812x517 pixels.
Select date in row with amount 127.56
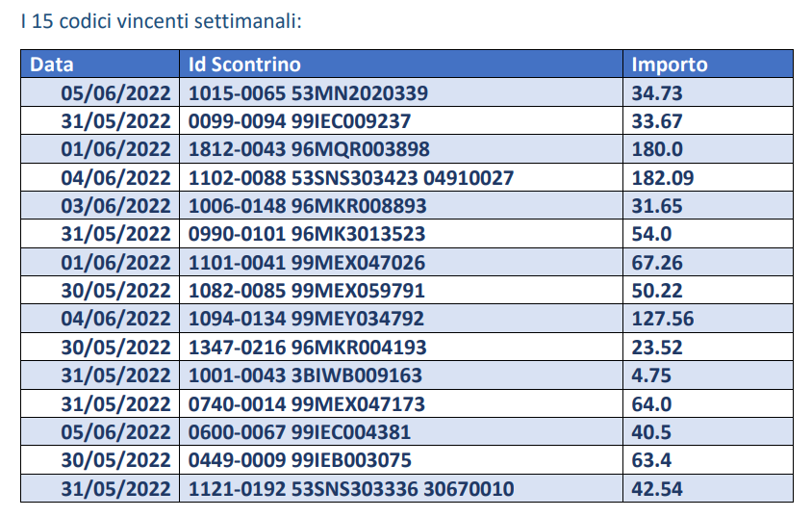pos(116,319)
